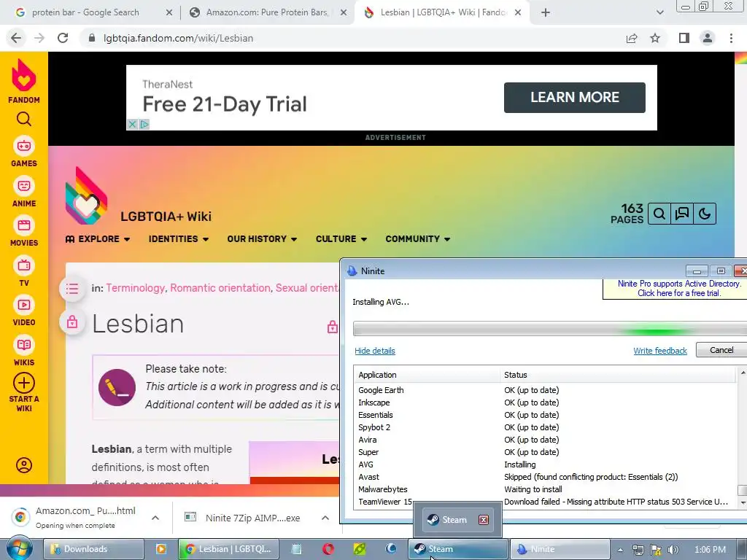
Task: Open the wiki Discuss chat icon
Action: pos(682,214)
